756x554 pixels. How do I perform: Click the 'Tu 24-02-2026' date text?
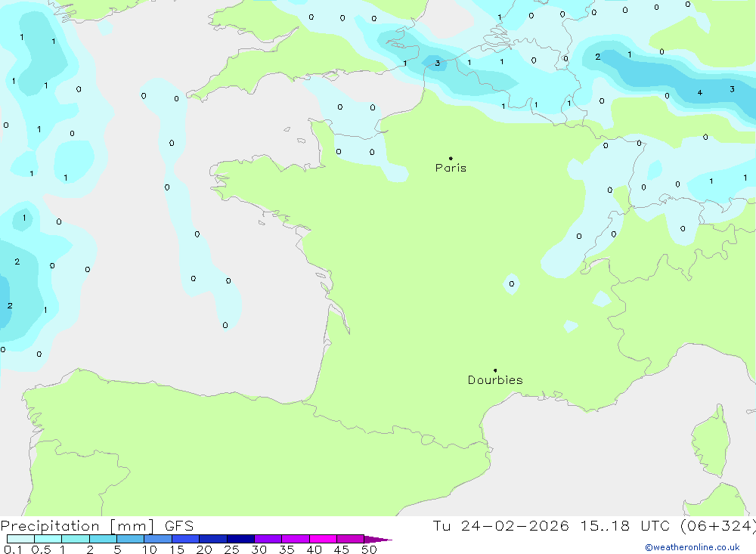click(x=500, y=526)
